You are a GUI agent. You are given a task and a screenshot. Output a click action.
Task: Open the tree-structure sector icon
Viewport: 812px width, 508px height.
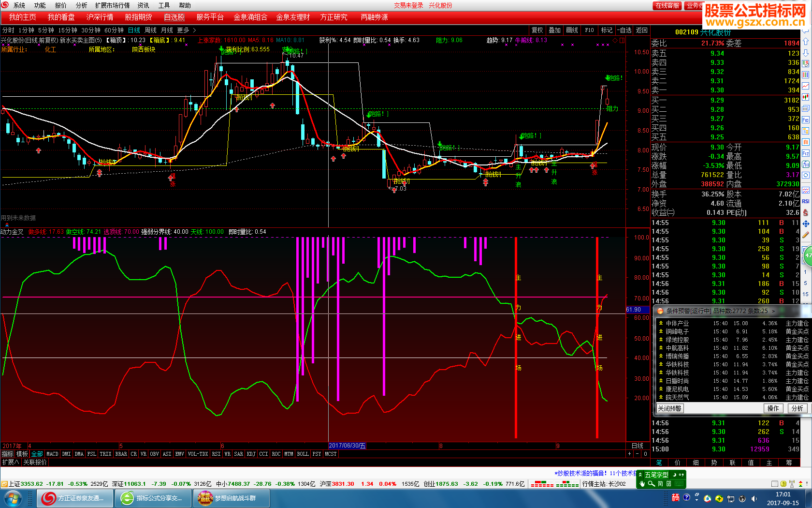[806, 131]
